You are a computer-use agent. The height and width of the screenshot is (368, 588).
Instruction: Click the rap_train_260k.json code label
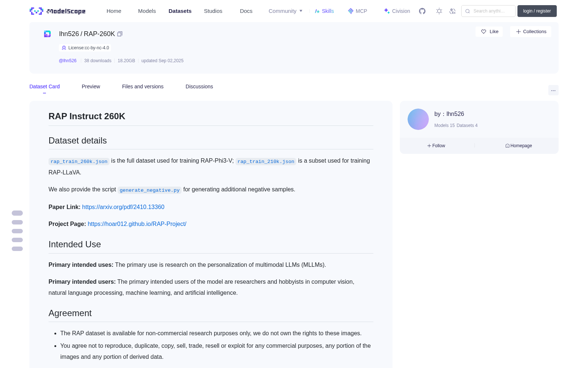[x=79, y=162]
